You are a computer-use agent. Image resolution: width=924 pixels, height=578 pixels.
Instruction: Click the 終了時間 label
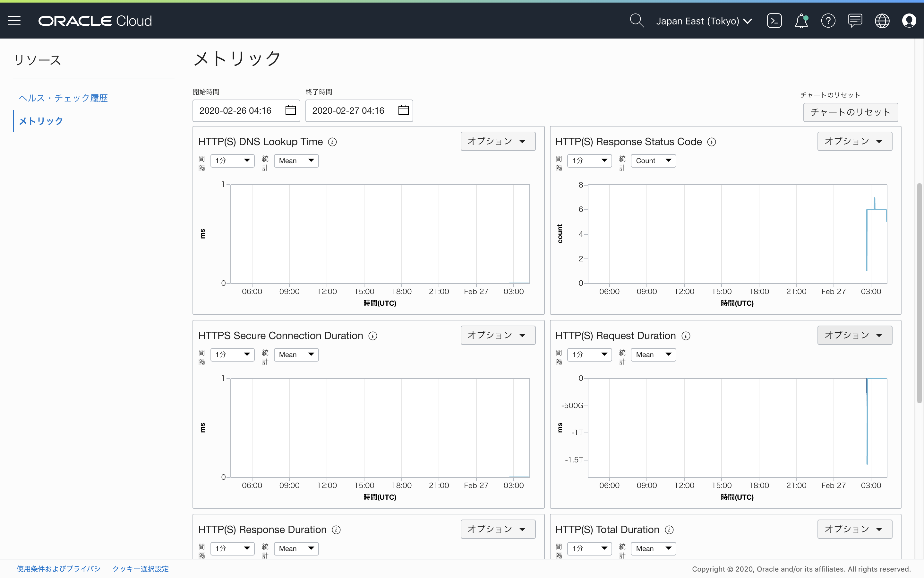[319, 92]
